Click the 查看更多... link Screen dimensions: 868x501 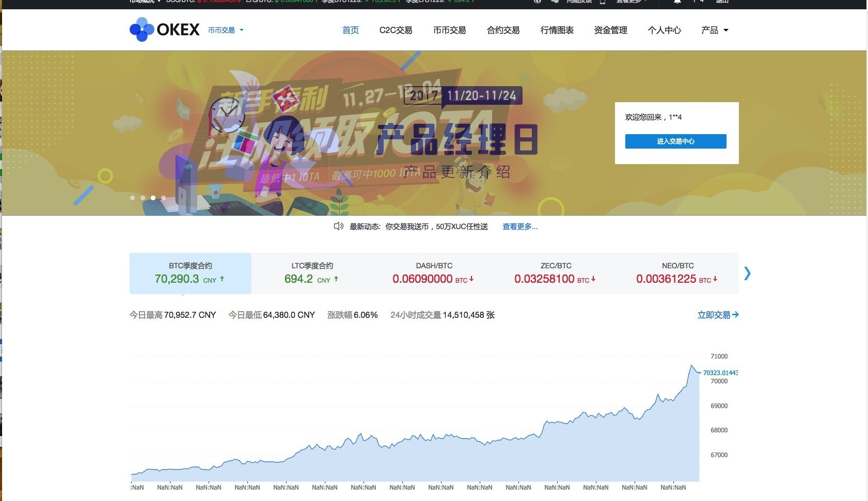[x=520, y=227]
